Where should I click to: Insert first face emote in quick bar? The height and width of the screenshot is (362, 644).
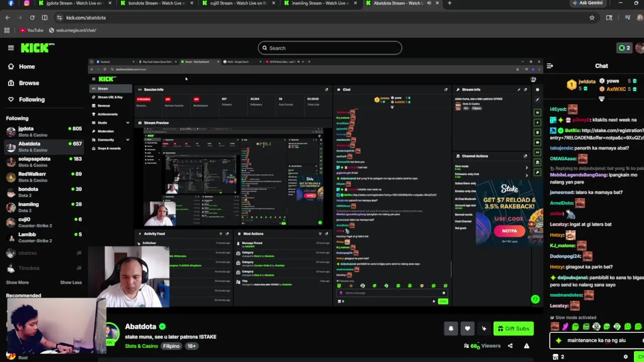click(x=554, y=327)
